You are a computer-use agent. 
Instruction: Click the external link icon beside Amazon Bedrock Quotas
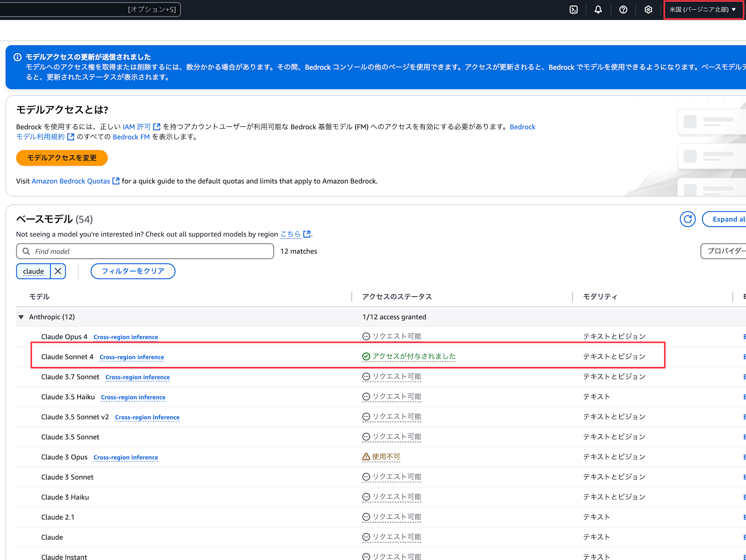(116, 181)
